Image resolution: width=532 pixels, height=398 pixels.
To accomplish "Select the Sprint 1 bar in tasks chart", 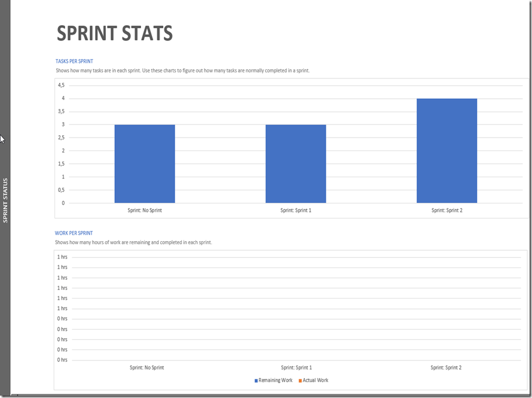I will point(296,163).
